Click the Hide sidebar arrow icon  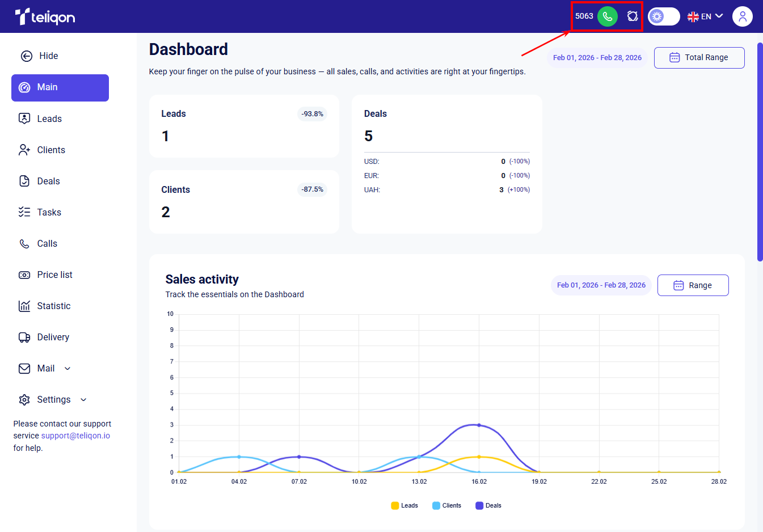27,56
